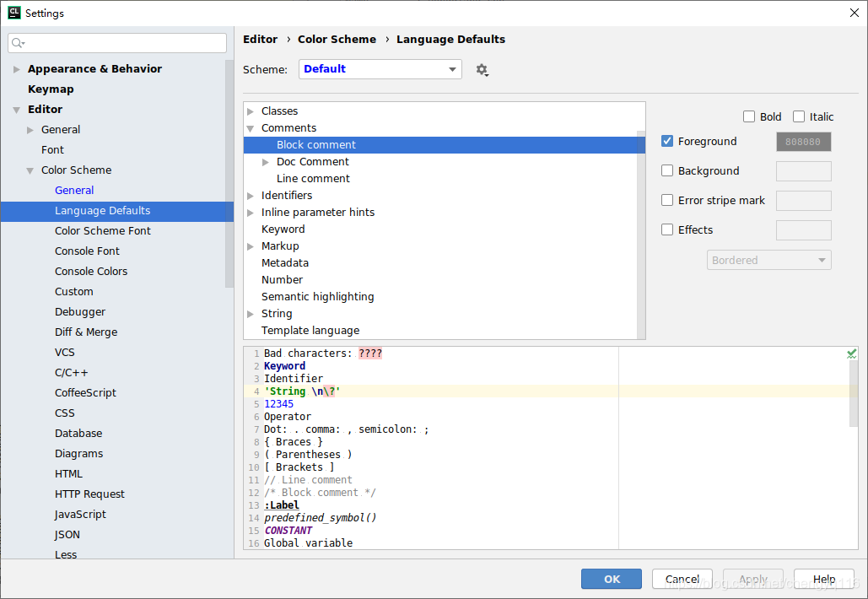
Task: Click the search magnifier icon
Action: coord(18,43)
